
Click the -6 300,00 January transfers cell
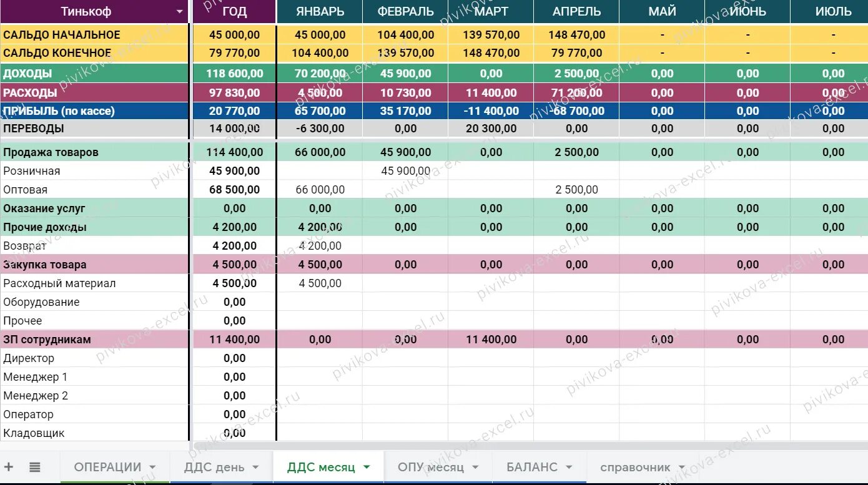(x=320, y=129)
